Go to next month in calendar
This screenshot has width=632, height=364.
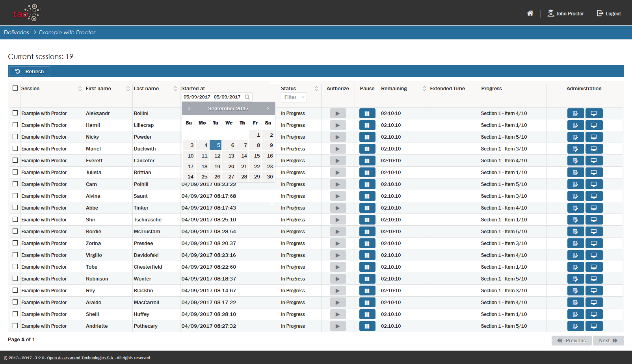[268, 109]
